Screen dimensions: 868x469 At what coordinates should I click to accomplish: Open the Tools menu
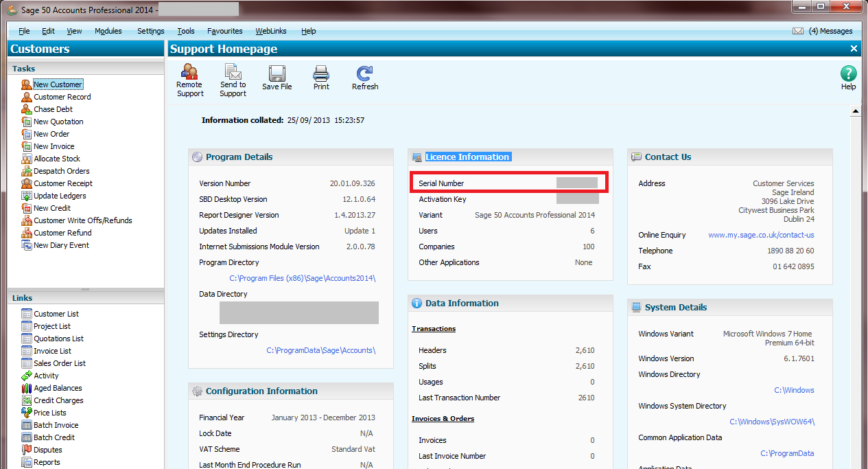pyautogui.click(x=186, y=31)
